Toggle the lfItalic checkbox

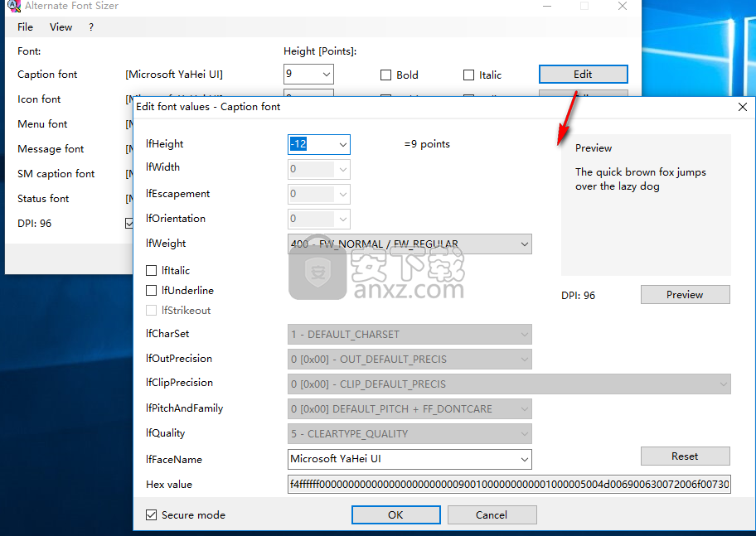152,270
